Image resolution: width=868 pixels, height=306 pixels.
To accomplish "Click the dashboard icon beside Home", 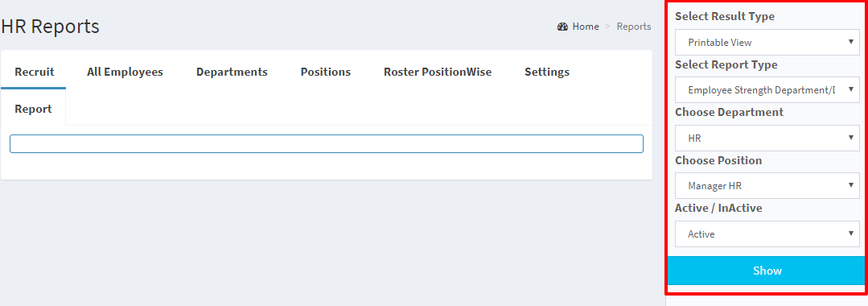I will [x=563, y=27].
